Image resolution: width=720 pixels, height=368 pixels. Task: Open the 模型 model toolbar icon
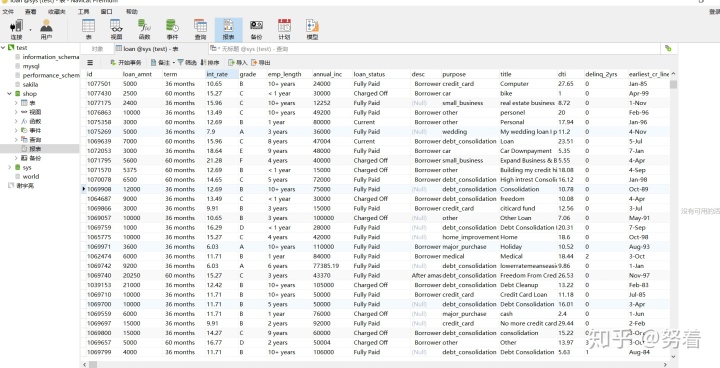click(312, 29)
